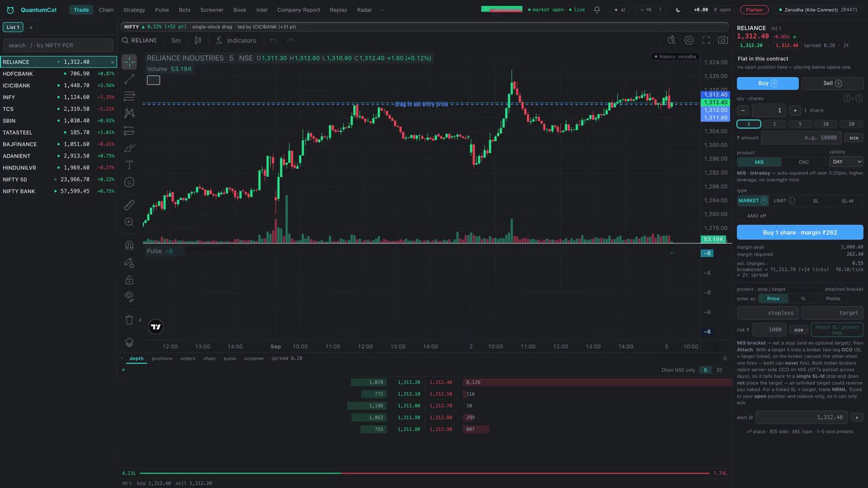
Task: Click Attach SL protect long button
Action: (x=837, y=330)
